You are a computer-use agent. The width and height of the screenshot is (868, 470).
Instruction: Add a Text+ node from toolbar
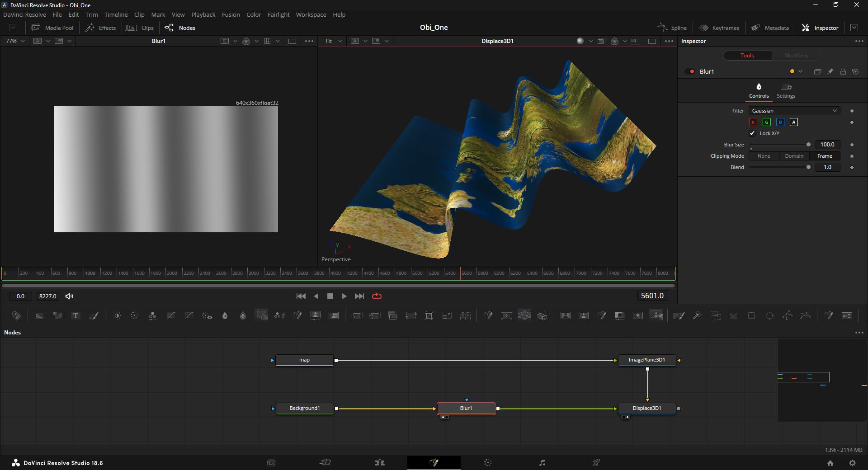coord(75,315)
